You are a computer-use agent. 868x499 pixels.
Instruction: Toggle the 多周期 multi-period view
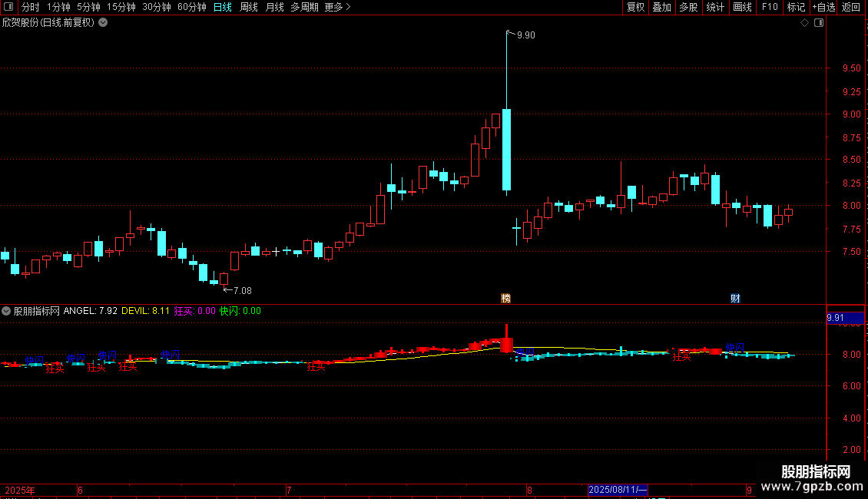tap(304, 7)
